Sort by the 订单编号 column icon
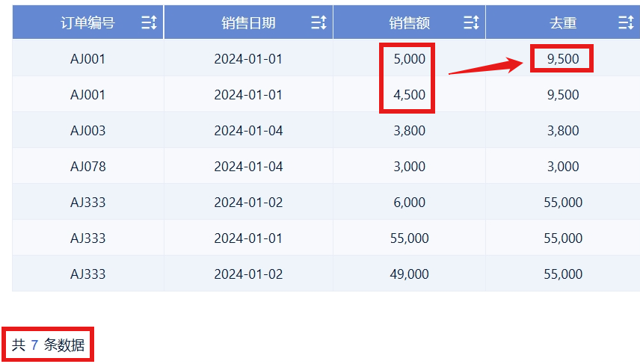640x364 pixels. pos(149,22)
